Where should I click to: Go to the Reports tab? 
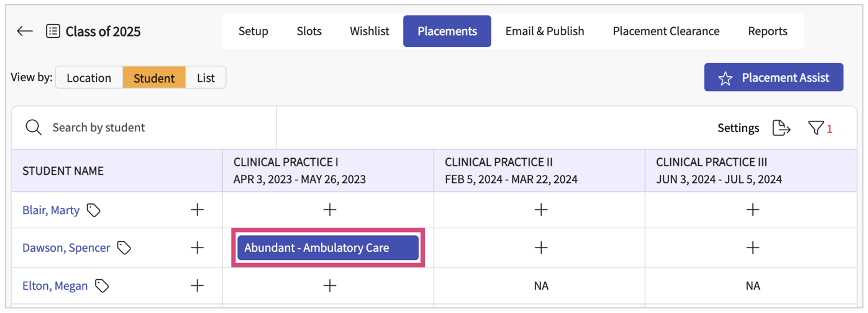pyautogui.click(x=767, y=31)
